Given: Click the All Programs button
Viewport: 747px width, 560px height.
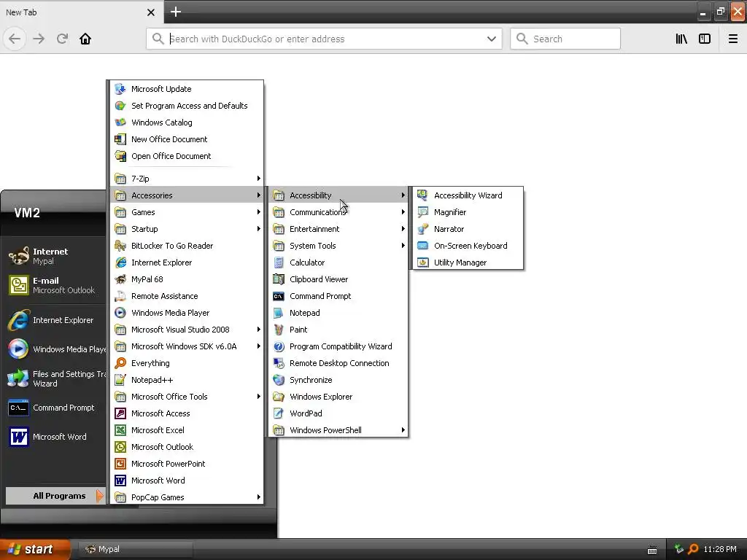Looking at the screenshot, I should 55,496.
